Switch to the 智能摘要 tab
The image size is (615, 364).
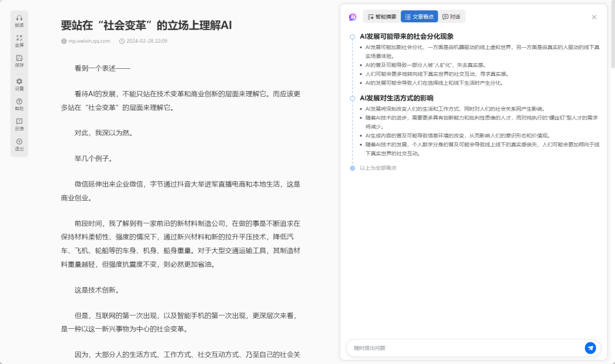382,17
